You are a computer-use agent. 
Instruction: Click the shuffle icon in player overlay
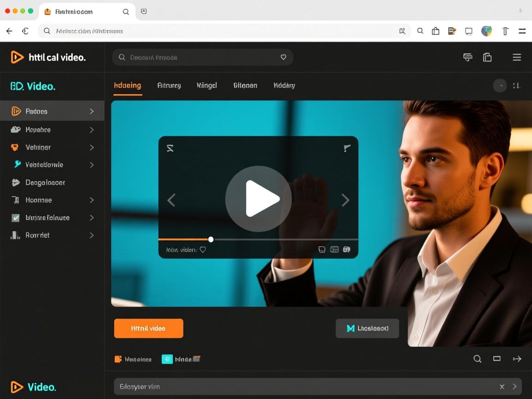tap(170, 148)
